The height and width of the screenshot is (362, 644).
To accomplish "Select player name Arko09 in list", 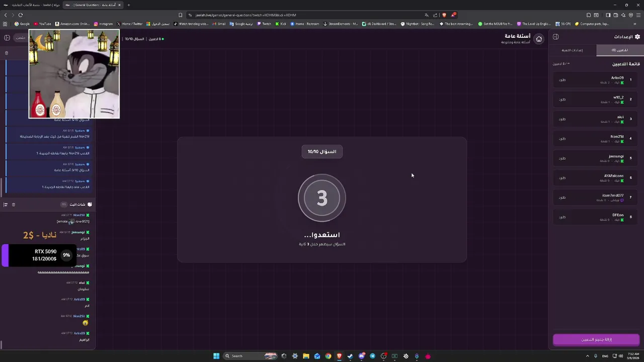I will coord(617,78).
